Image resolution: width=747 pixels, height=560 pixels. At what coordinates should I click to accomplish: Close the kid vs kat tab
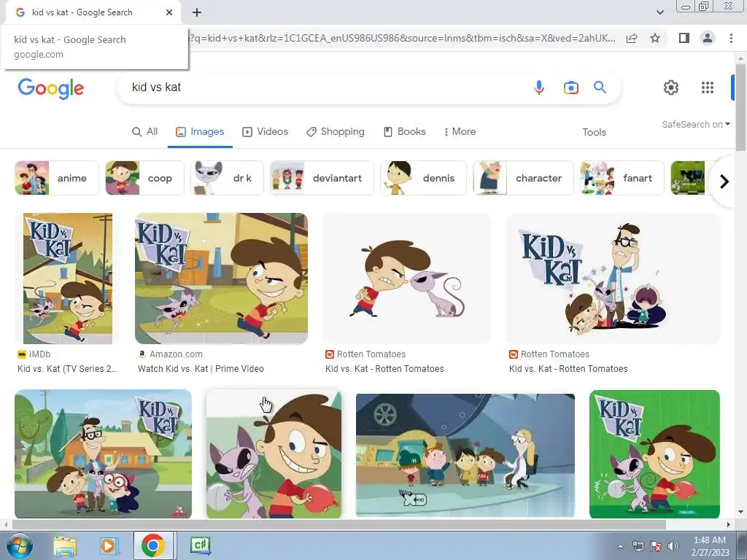tap(169, 12)
